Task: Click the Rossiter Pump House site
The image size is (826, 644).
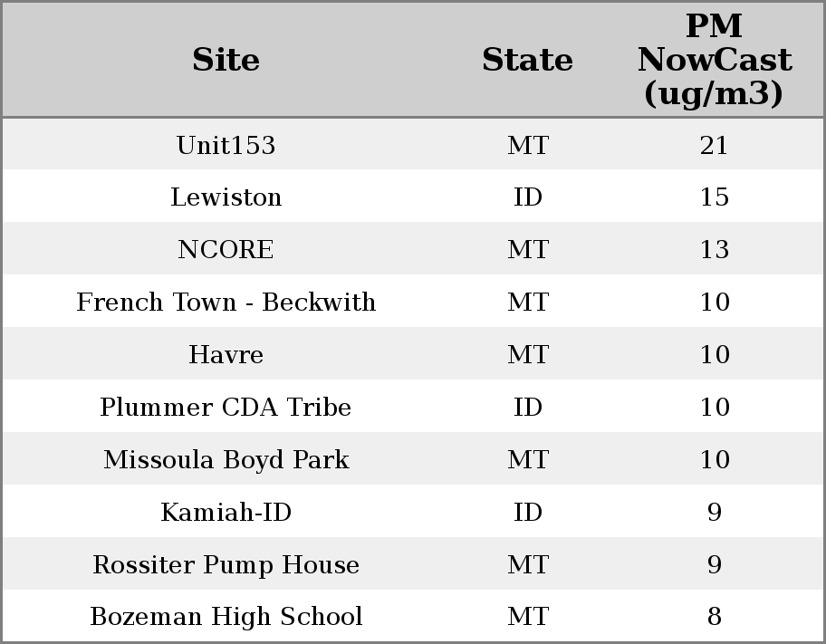Action: pyautogui.click(x=226, y=565)
